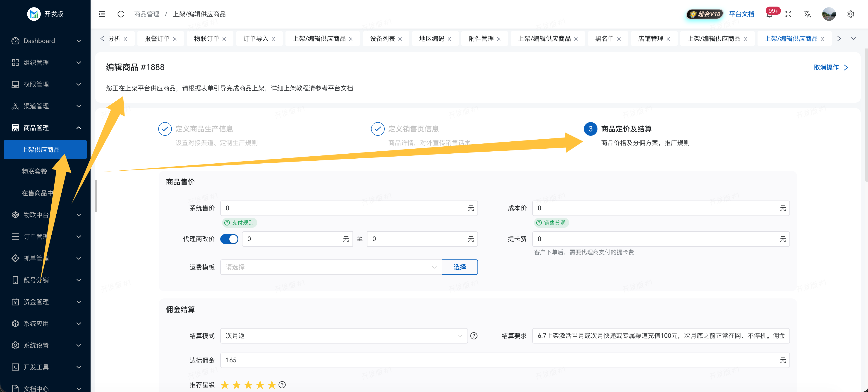Screen dimensions: 868x392
Task: Click the sidebar collapse menu icon
Action: [x=102, y=14]
